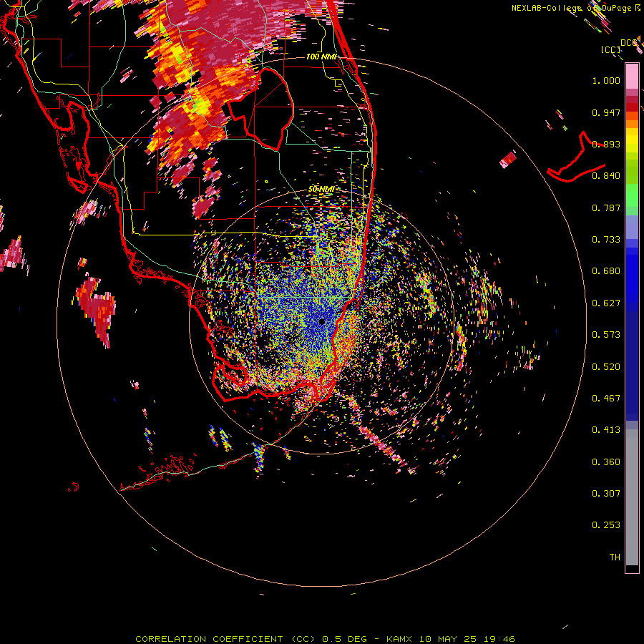This screenshot has width=644, height=644.
Task: Click the 10 MAY 25 date in caption
Action: click(448, 639)
